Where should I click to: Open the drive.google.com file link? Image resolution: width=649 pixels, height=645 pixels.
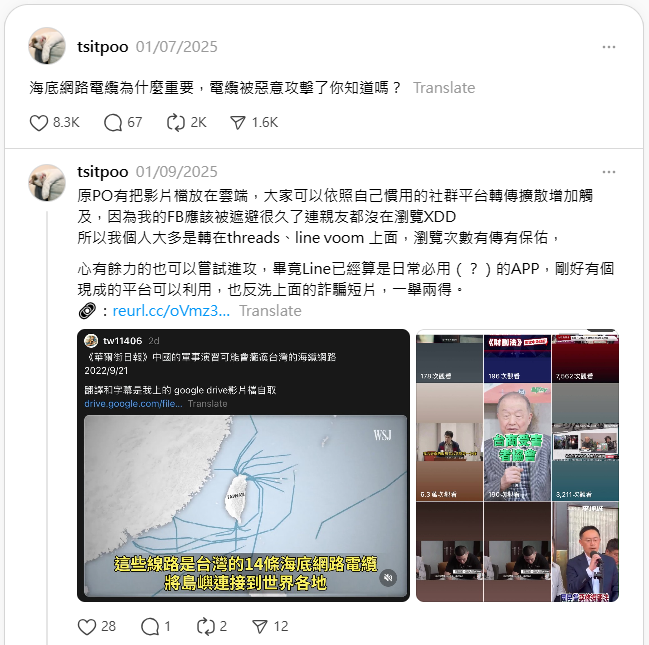(x=133, y=404)
